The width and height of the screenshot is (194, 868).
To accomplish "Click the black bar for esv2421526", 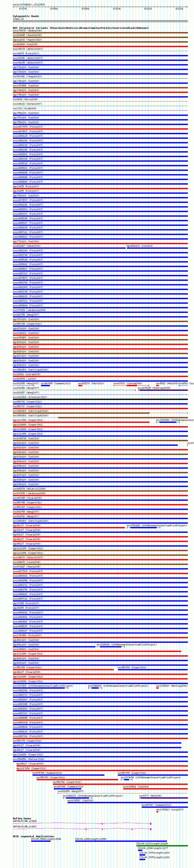I will point(100,399).
